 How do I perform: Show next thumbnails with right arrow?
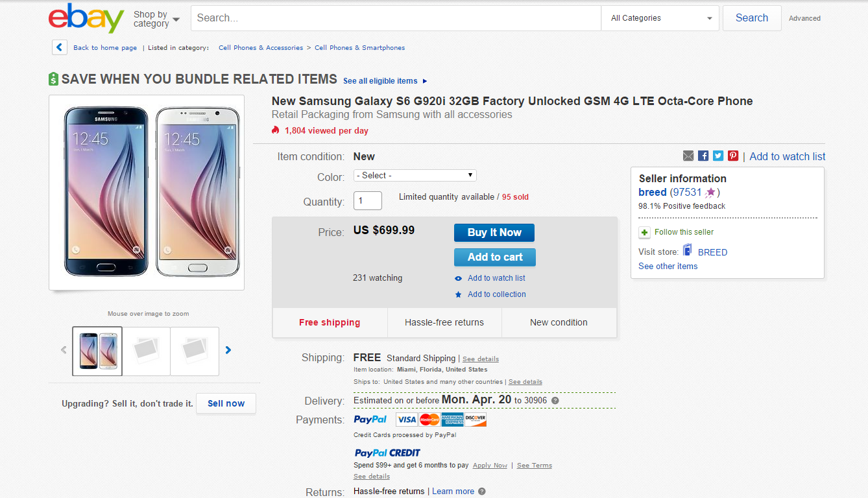[x=228, y=350]
